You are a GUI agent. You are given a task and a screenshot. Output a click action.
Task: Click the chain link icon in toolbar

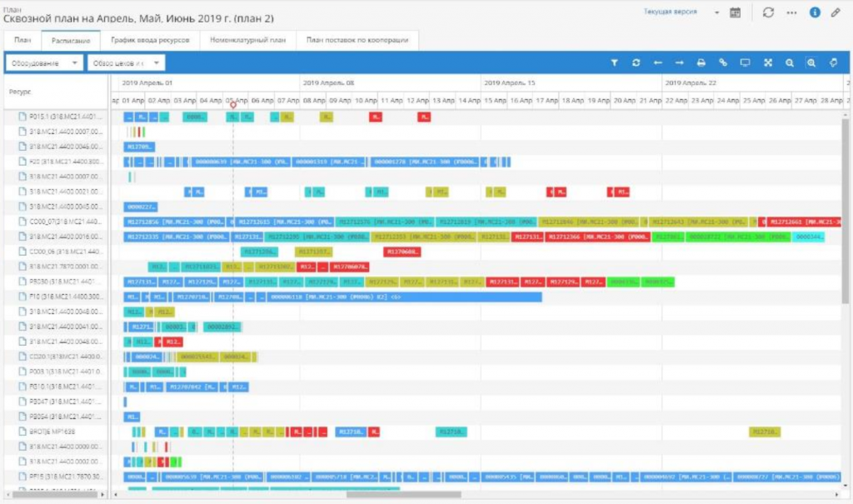[723, 63]
